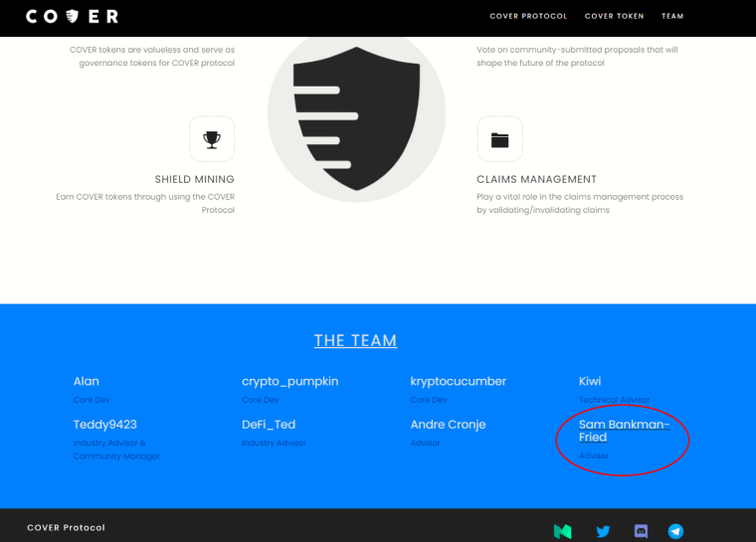Image resolution: width=756 pixels, height=542 pixels.
Task: Click 'Vote on community-submitted proposals' text
Action: tap(577, 56)
